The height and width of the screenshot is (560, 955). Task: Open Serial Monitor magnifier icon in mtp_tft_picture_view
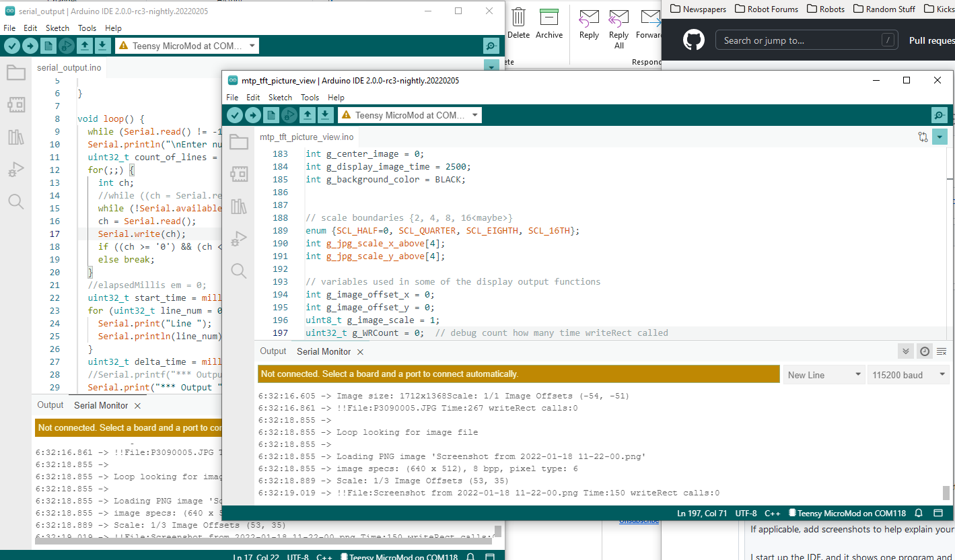pos(939,115)
